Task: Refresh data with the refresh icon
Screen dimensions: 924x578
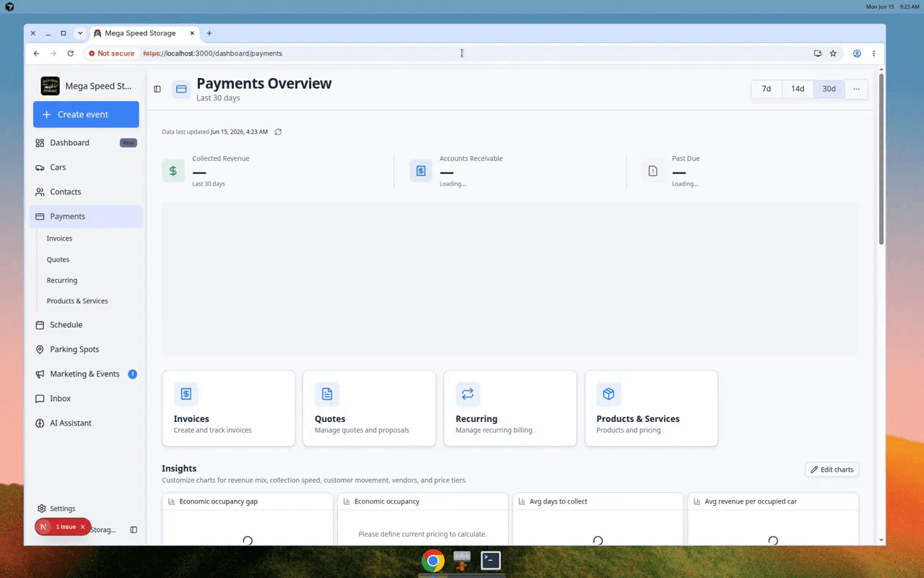Action: [278, 132]
